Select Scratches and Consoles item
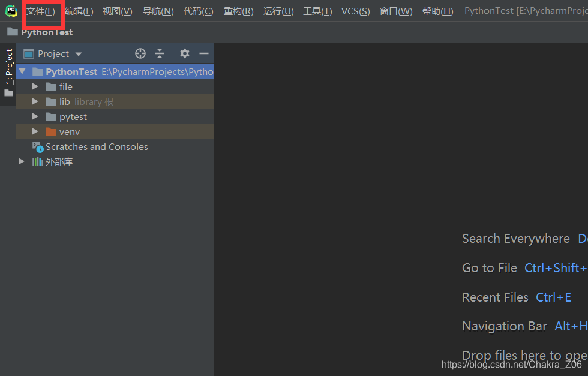Viewport: 588px width, 376px height. click(x=115, y=146)
